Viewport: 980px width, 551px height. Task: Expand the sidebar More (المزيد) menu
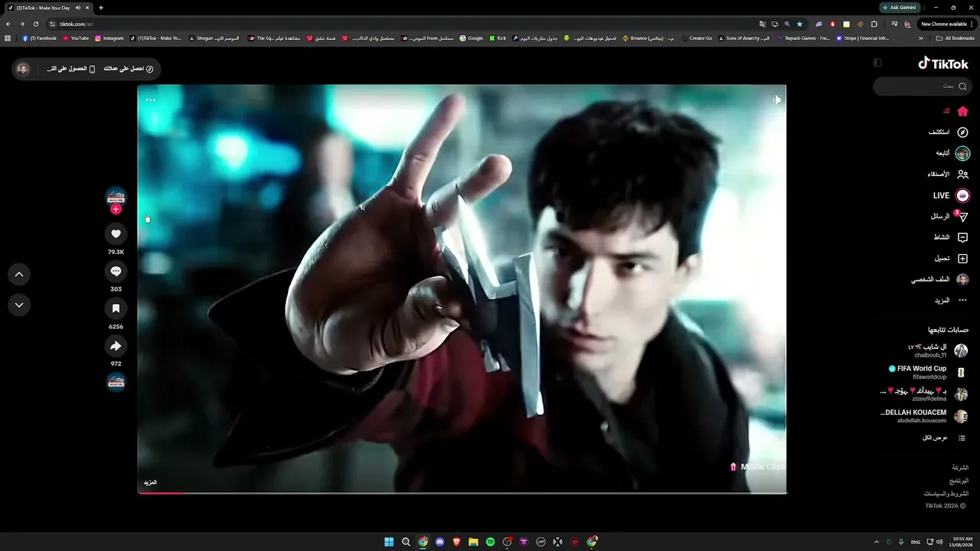951,301
